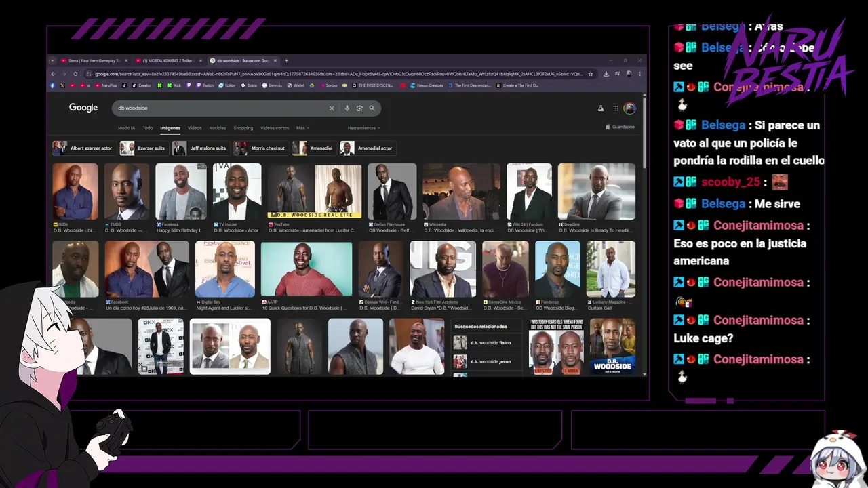Open the Botrix bookmark
The image size is (868, 488).
[x=248, y=85]
